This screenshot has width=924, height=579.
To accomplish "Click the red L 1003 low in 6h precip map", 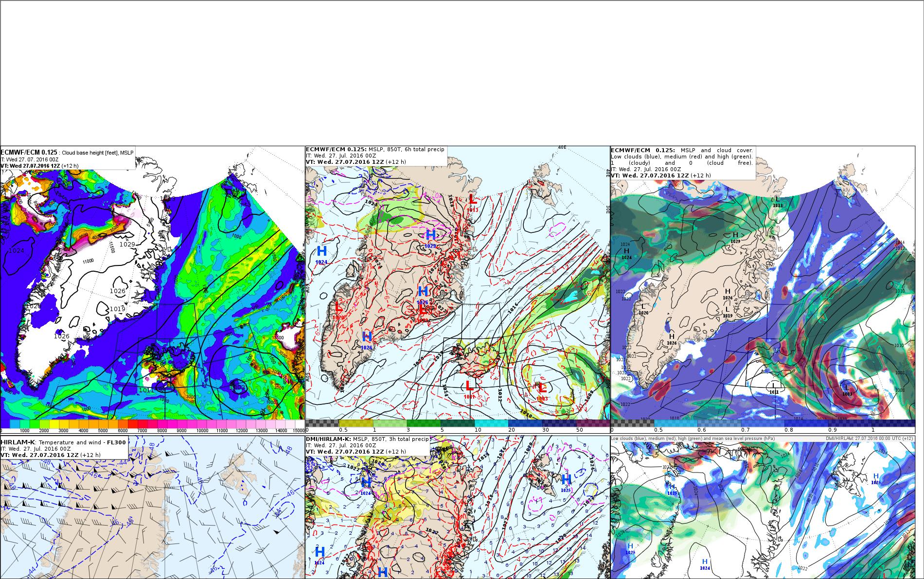I will click(542, 391).
